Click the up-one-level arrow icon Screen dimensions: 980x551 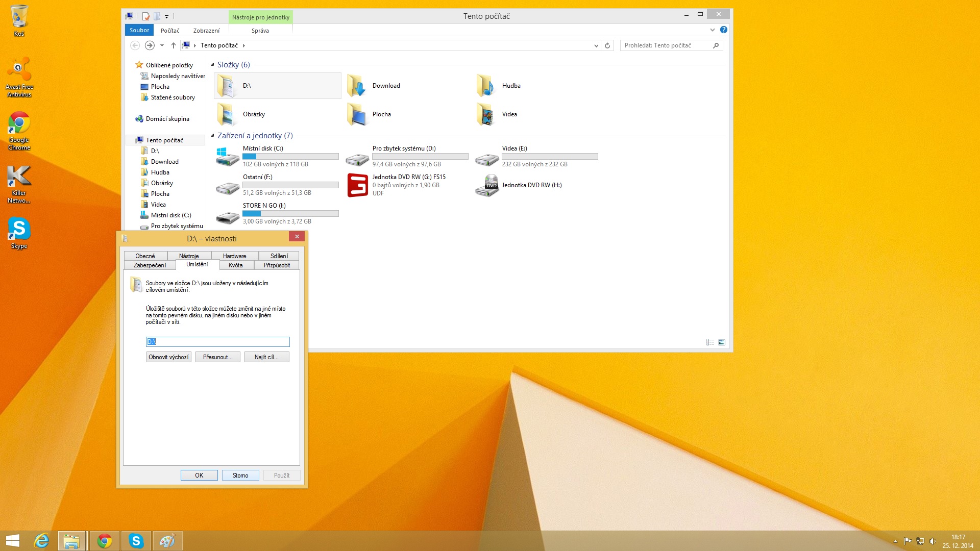coord(174,45)
